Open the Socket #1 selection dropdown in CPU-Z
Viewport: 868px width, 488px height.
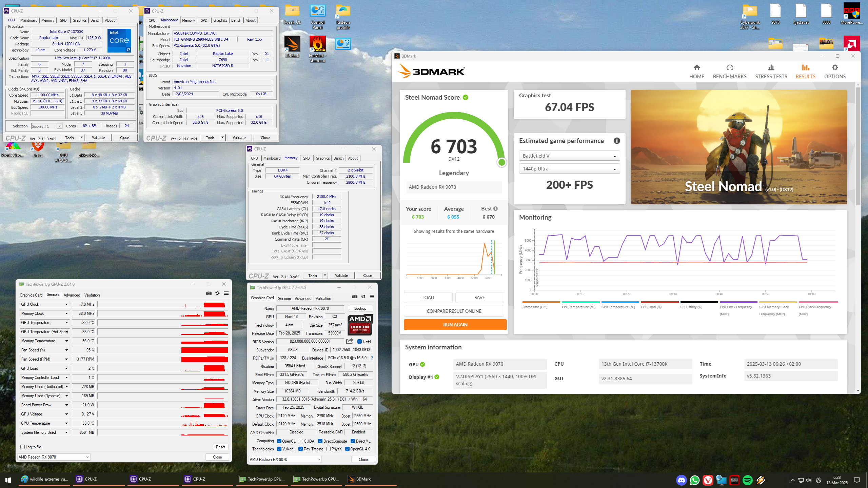[x=46, y=126]
